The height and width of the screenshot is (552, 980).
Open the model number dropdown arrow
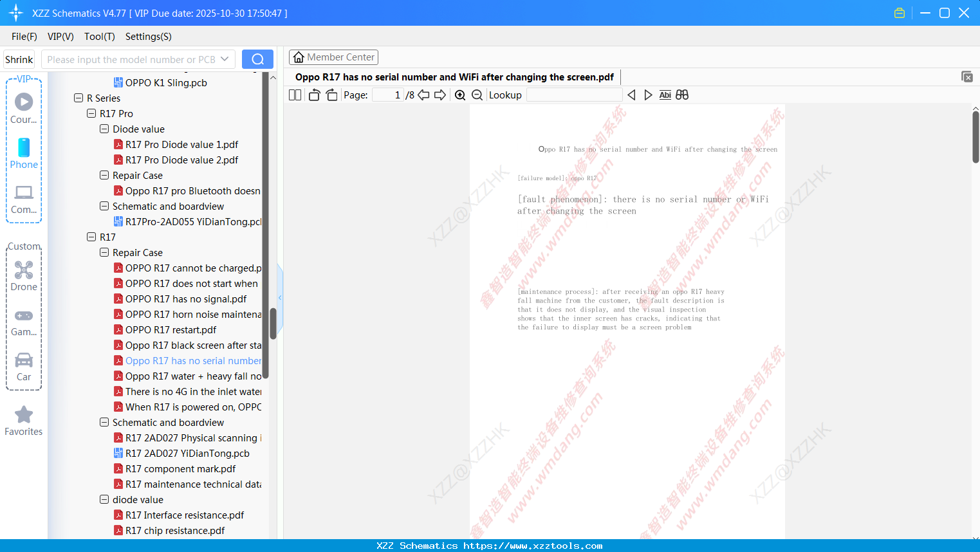point(225,59)
